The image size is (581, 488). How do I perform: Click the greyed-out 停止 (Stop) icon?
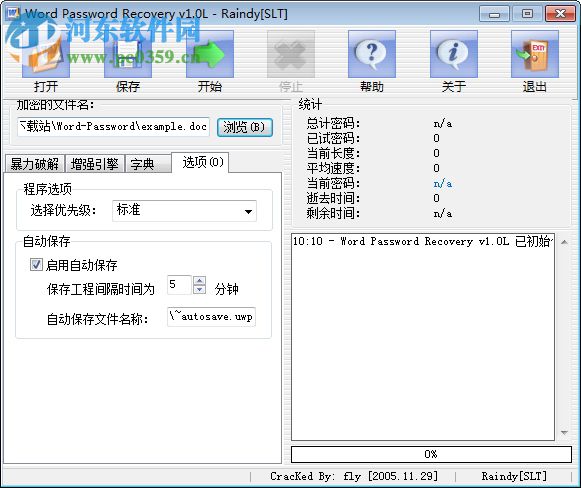point(291,54)
